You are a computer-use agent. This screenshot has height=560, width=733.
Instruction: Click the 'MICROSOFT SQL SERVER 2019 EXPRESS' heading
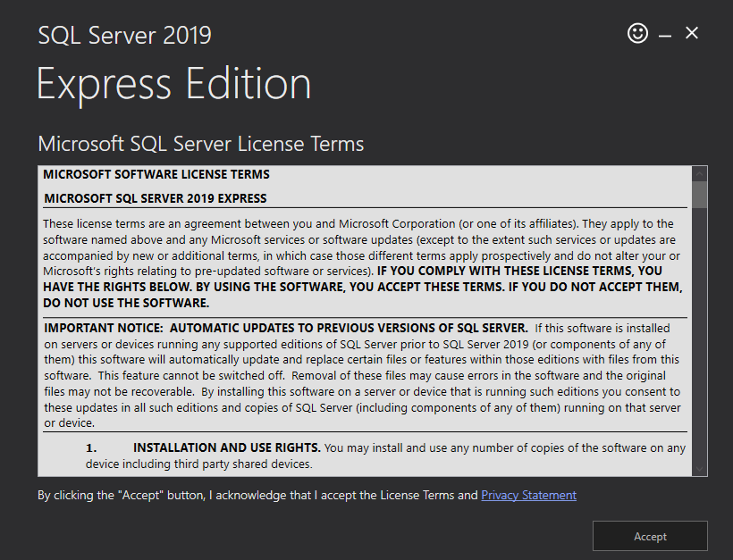pos(156,198)
